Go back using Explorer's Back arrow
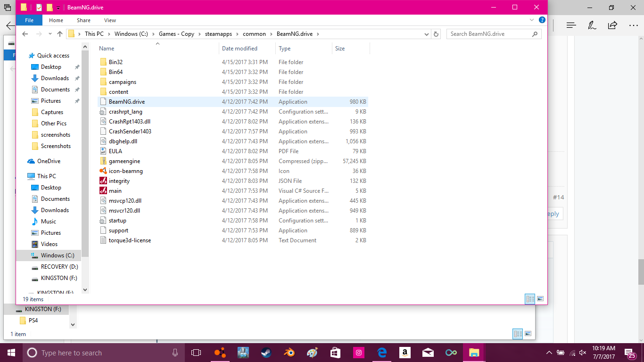Screen dimensions: 644x362 pos(25,34)
